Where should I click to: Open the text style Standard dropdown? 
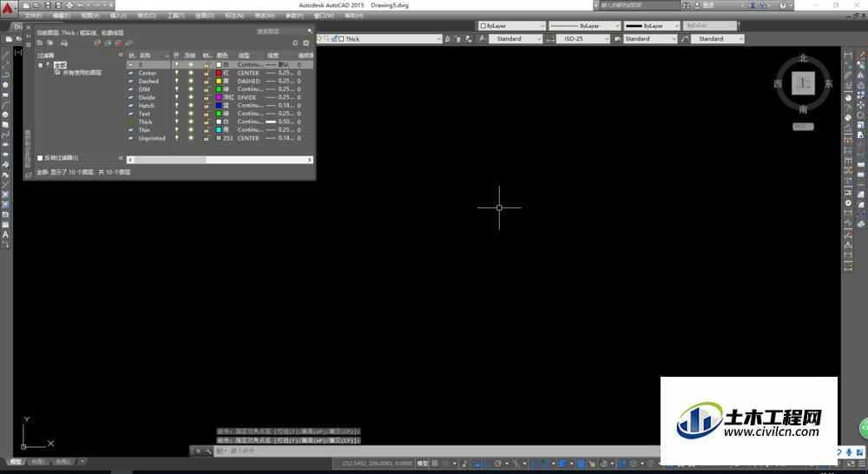pos(516,39)
